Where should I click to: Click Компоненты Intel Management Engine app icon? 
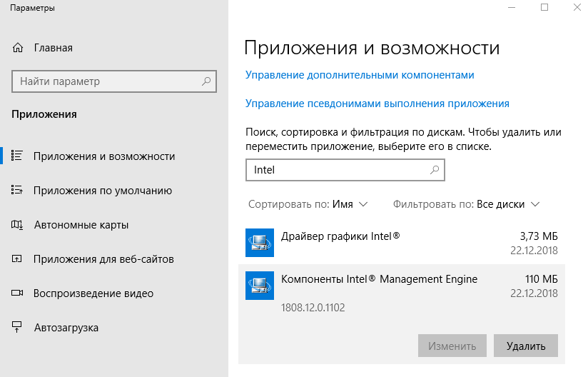pyautogui.click(x=260, y=286)
